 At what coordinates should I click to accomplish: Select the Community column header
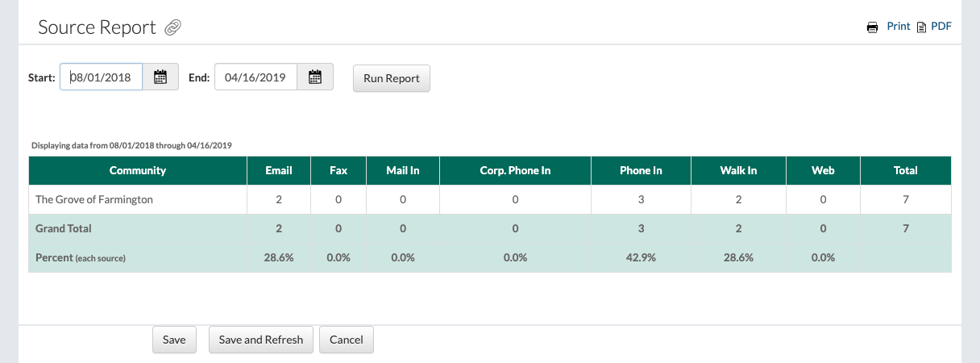pyautogui.click(x=138, y=170)
